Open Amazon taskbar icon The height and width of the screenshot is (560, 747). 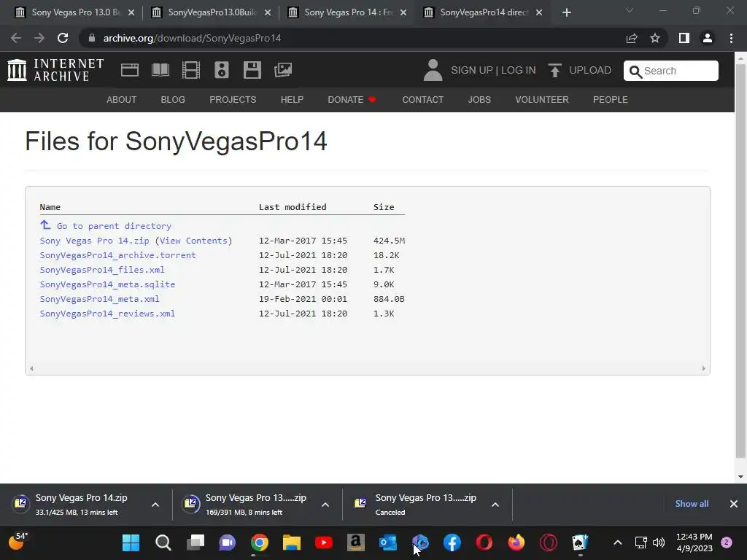[356, 542]
